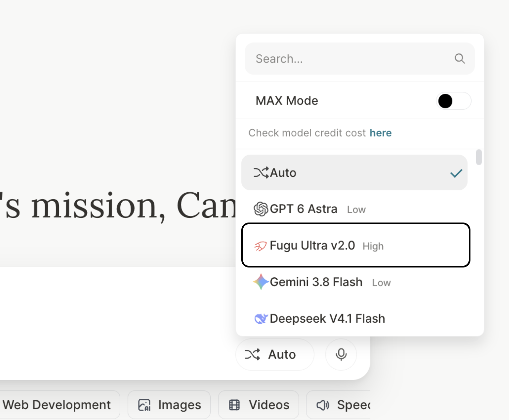Viewport: 509px width, 420px height.
Task: Click the High tag next to Fugu Ultra
Action: tap(373, 246)
